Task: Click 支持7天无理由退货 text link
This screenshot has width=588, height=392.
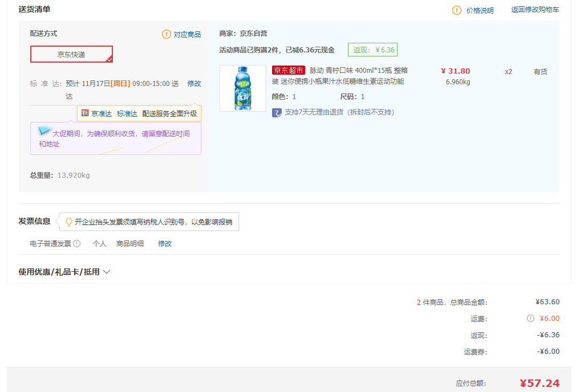Action: pyautogui.click(x=339, y=112)
